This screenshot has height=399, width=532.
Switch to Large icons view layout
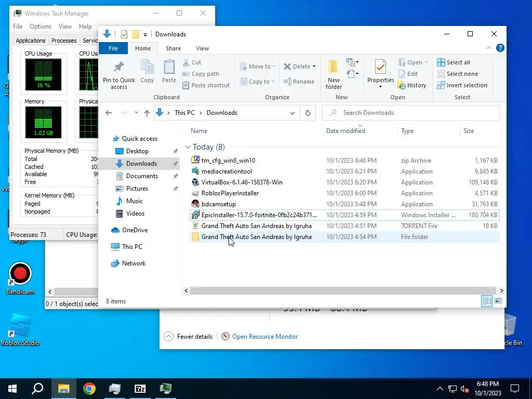tap(498, 301)
